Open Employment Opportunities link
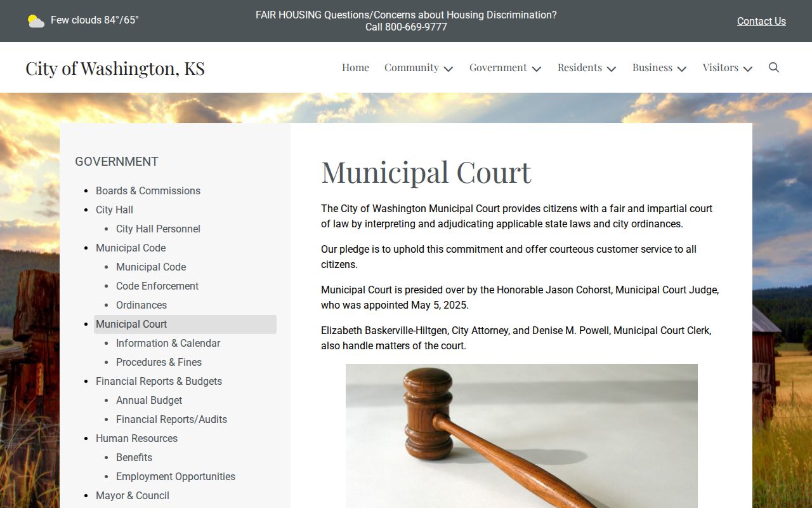Viewport: 812px width, 508px height. tap(176, 476)
